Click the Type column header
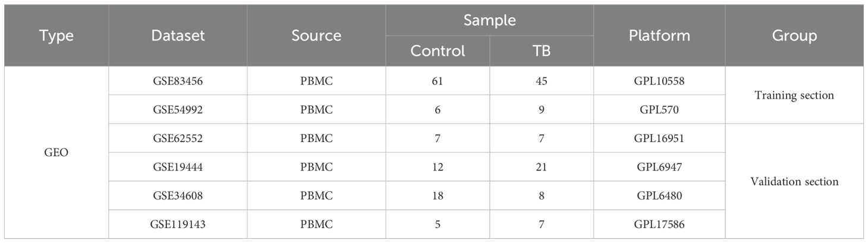Viewport: 868px width, 243px height. click(56, 36)
